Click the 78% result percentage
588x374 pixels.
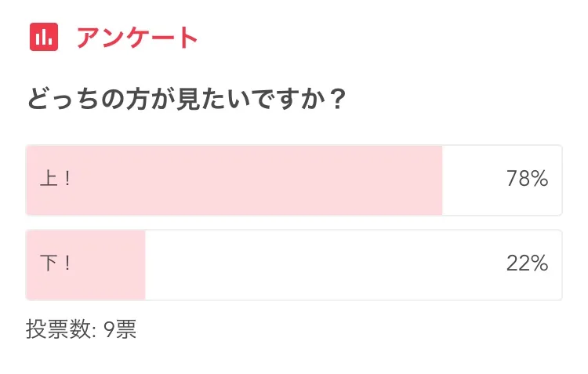pos(527,180)
